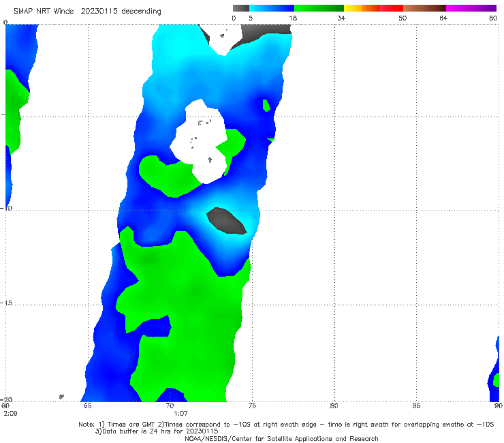Click the colorbar label '50'

403,18
